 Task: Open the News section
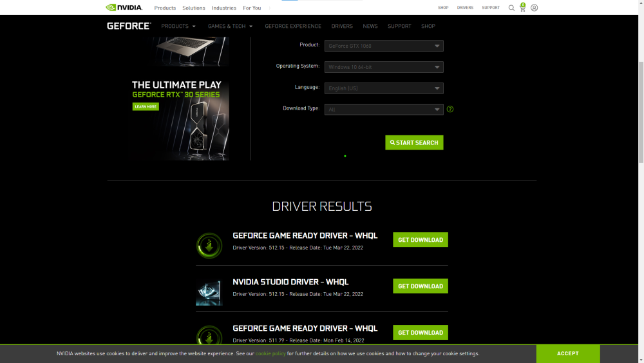coord(370,26)
